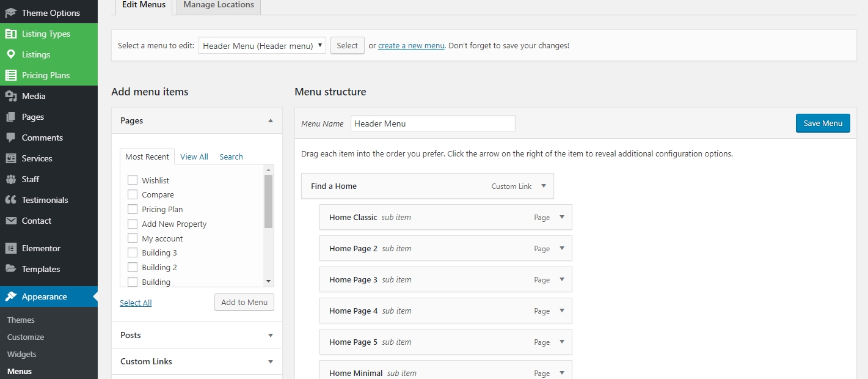Switch to the View All pages tab
The height and width of the screenshot is (379, 868).
tap(194, 157)
